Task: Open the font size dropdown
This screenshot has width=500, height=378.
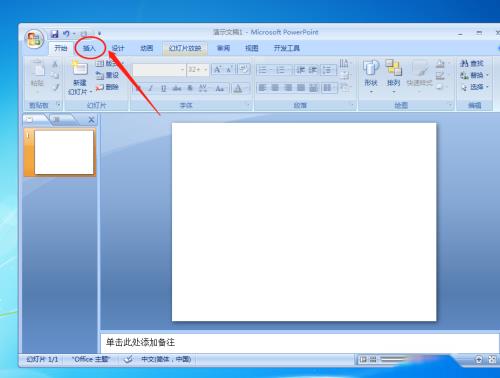Action: pyautogui.click(x=206, y=70)
